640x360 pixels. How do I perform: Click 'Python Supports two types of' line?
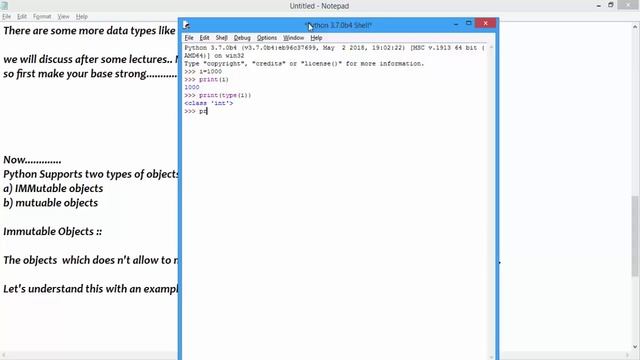91,174
